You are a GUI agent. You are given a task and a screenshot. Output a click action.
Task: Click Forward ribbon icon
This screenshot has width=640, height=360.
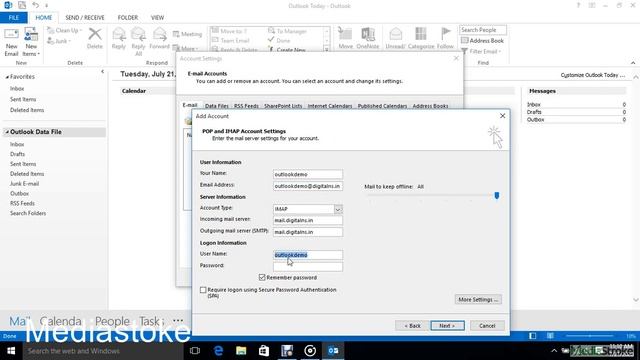coord(160,39)
